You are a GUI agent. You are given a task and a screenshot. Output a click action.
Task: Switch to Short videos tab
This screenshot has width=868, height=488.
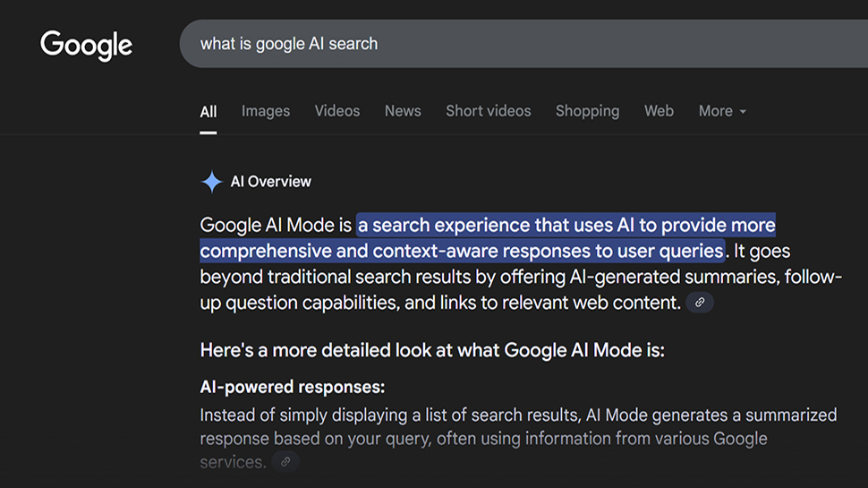[489, 111]
